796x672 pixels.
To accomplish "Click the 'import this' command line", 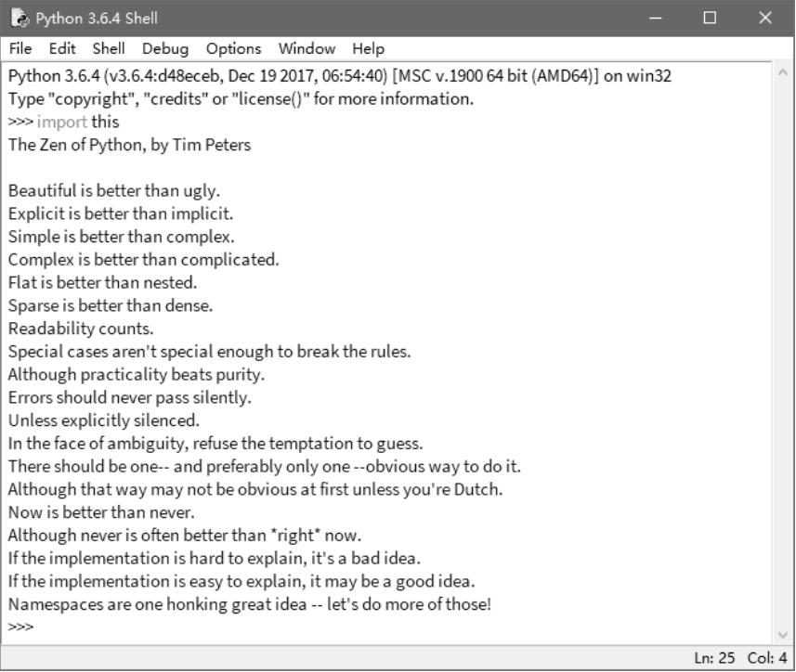I will tap(78, 122).
